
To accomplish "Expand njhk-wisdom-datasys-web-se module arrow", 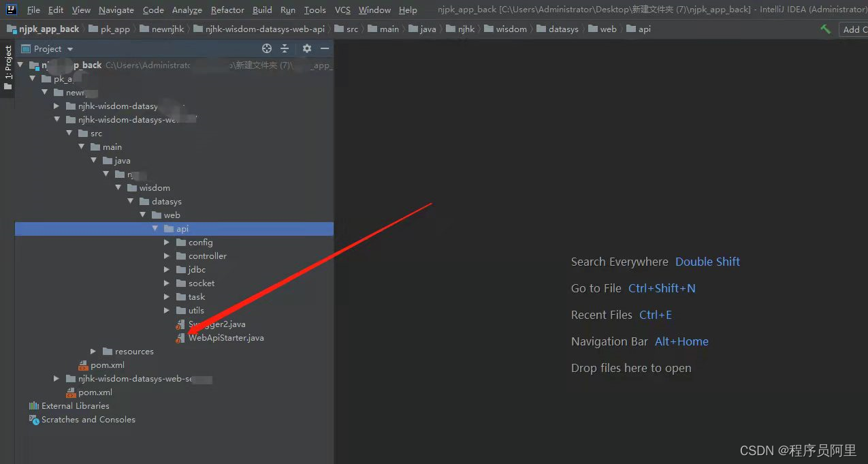I will pyautogui.click(x=57, y=379).
